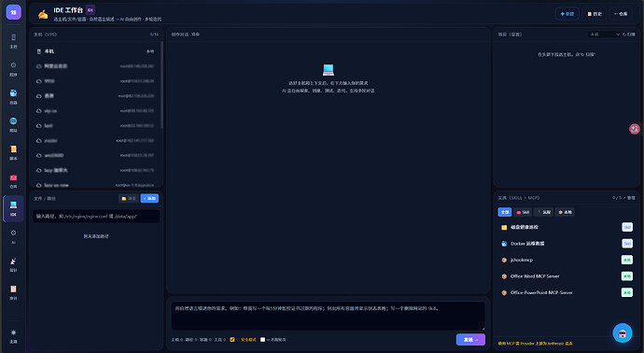644x353 pixels.
Task: Click package icon beside Office Word MCP Server
Action: click(x=504, y=276)
